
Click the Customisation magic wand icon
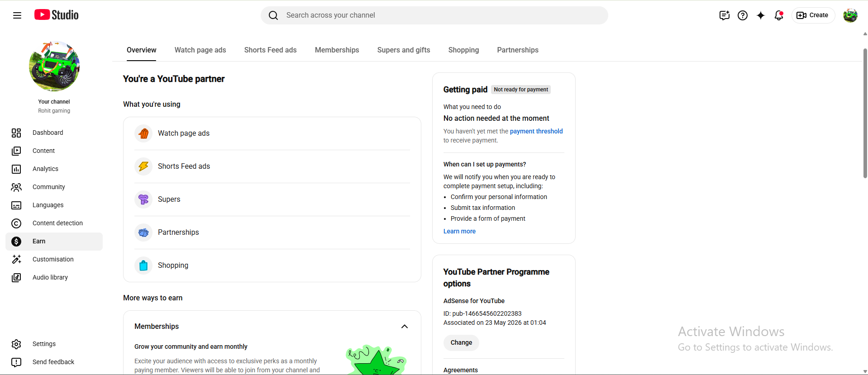16,259
